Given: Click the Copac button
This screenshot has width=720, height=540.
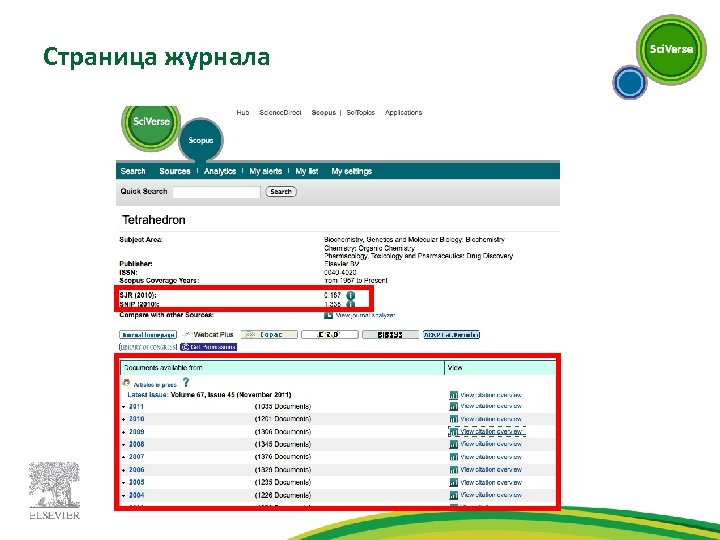Looking at the screenshot, I should point(269,335).
